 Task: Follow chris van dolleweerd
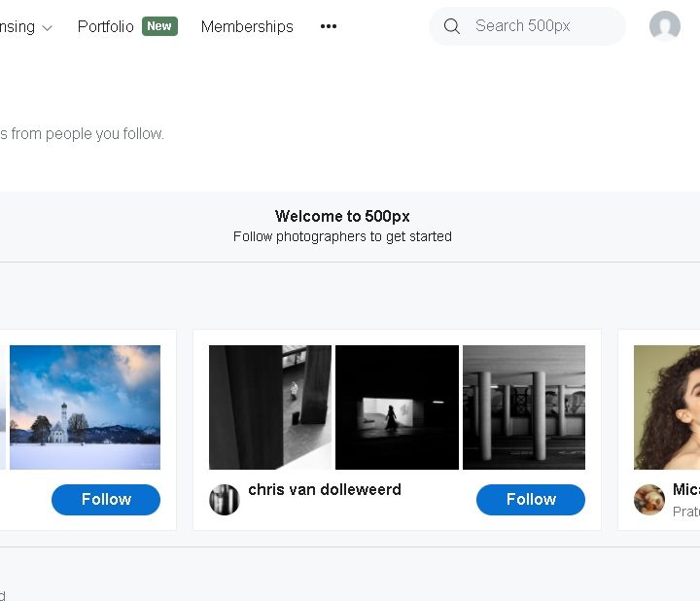[531, 500]
